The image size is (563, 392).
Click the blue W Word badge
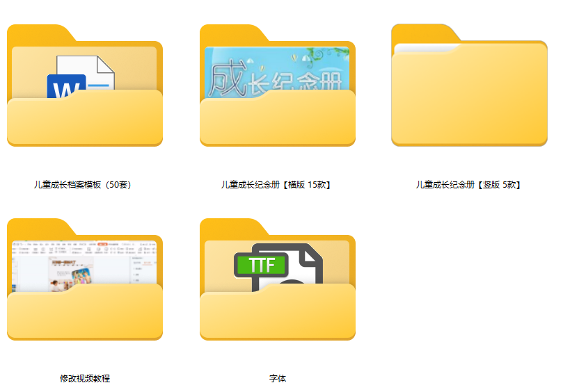tap(66, 86)
